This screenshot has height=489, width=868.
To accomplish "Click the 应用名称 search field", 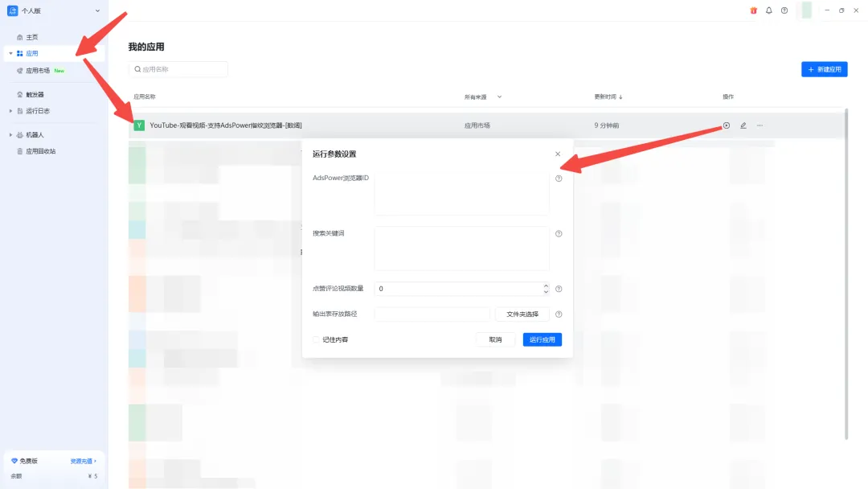I will (x=178, y=69).
